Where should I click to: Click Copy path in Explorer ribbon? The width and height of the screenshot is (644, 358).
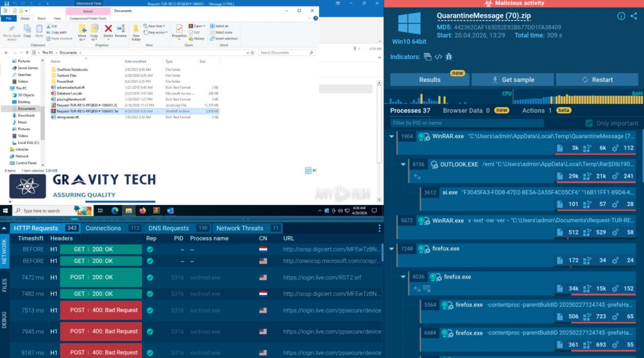[57, 32]
